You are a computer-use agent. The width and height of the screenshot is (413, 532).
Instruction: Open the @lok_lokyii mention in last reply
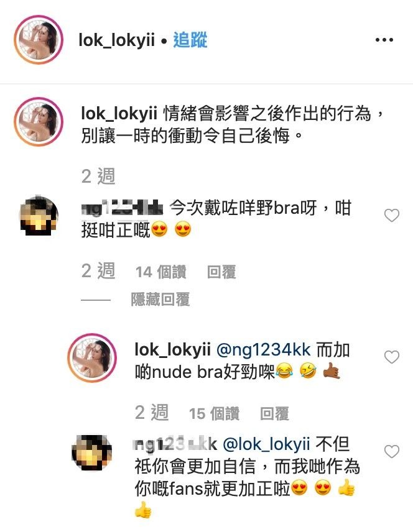point(266,444)
